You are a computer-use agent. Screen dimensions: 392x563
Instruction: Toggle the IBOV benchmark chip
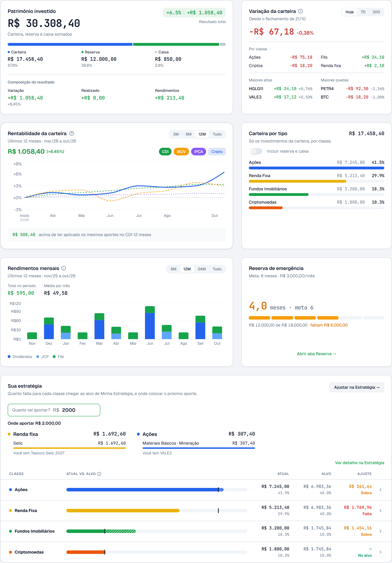tap(181, 152)
